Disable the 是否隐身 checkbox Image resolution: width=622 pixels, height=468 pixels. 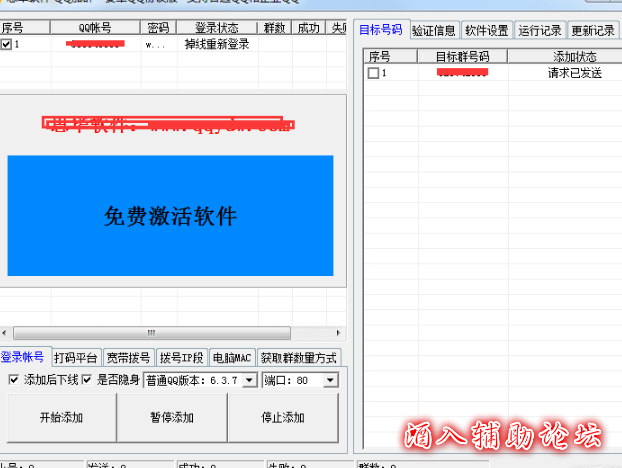click(87, 380)
